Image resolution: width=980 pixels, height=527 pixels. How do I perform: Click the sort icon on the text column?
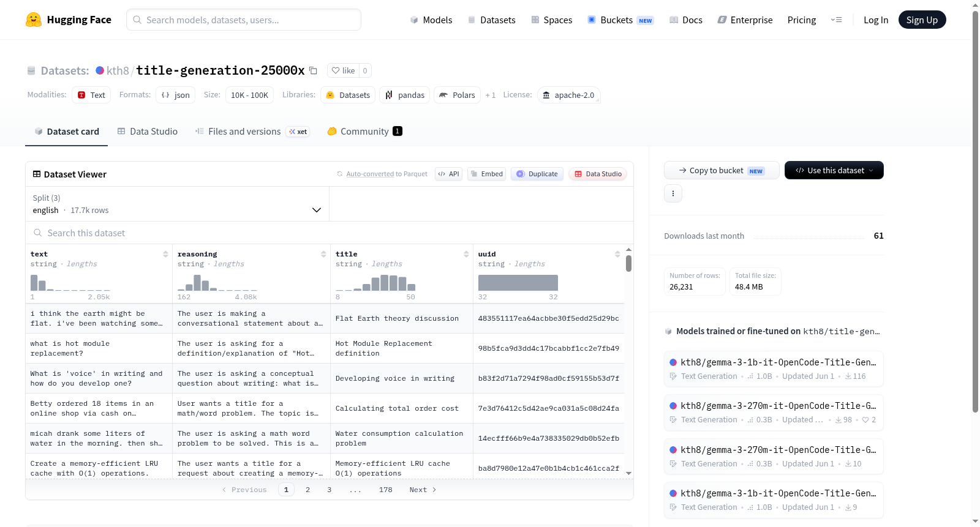point(165,254)
